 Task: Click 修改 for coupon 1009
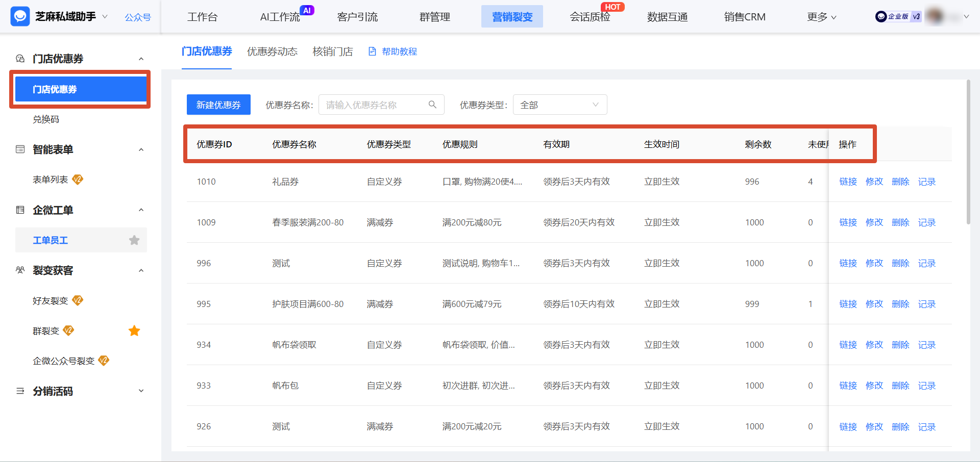(x=874, y=222)
